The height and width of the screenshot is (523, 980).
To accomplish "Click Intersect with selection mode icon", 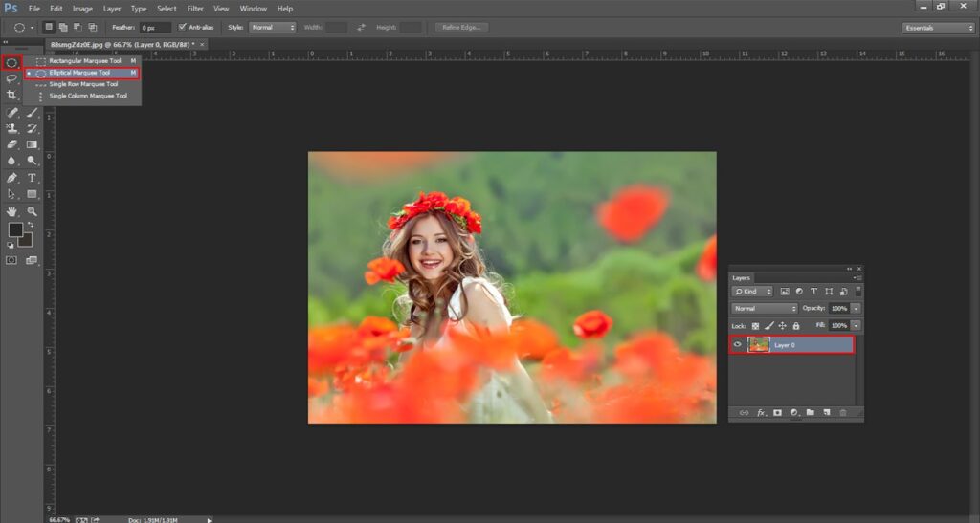I will [93, 27].
